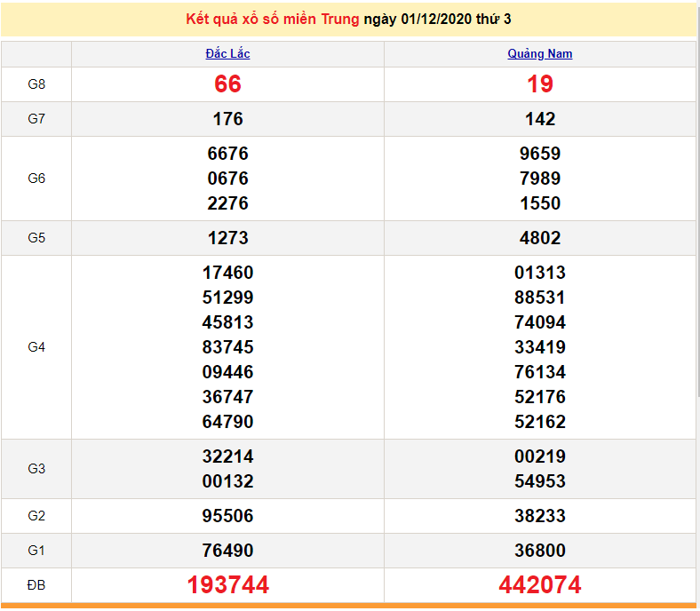Viewport: 700px width, 611px height.
Task: Select the G6 row label
Action: (36, 179)
